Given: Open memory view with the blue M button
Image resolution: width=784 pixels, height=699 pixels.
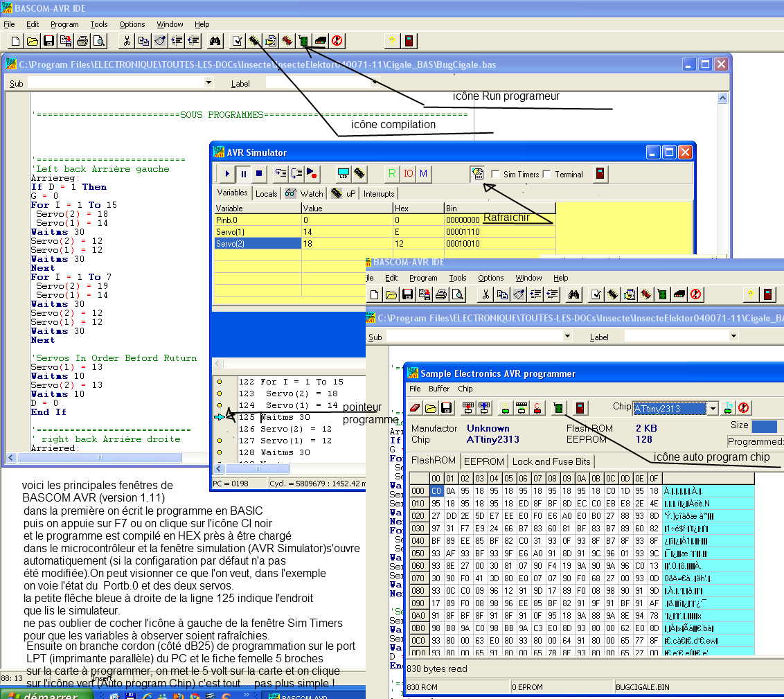Looking at the screenshot, I should 423,174.
